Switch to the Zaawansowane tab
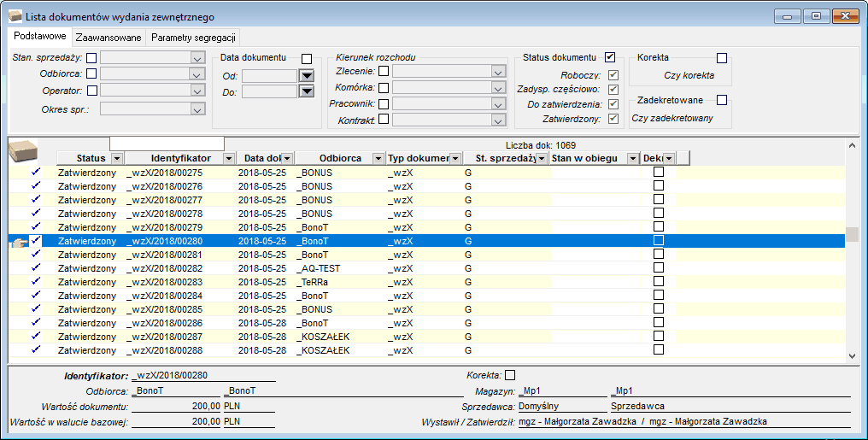 pyautogui.click(x=108, y=38)
